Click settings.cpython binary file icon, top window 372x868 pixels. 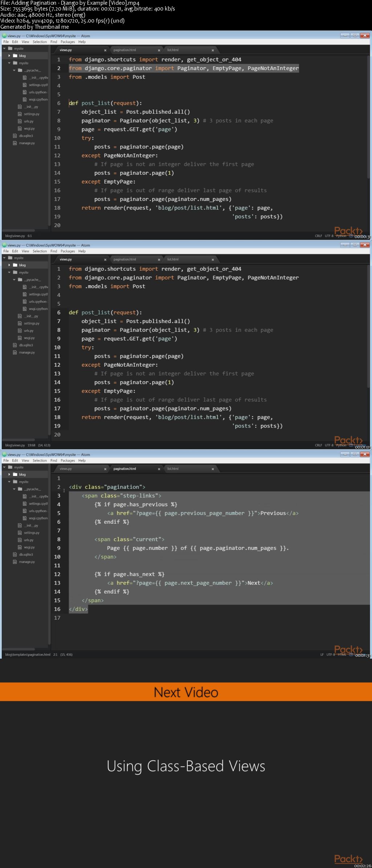[25, 85]
